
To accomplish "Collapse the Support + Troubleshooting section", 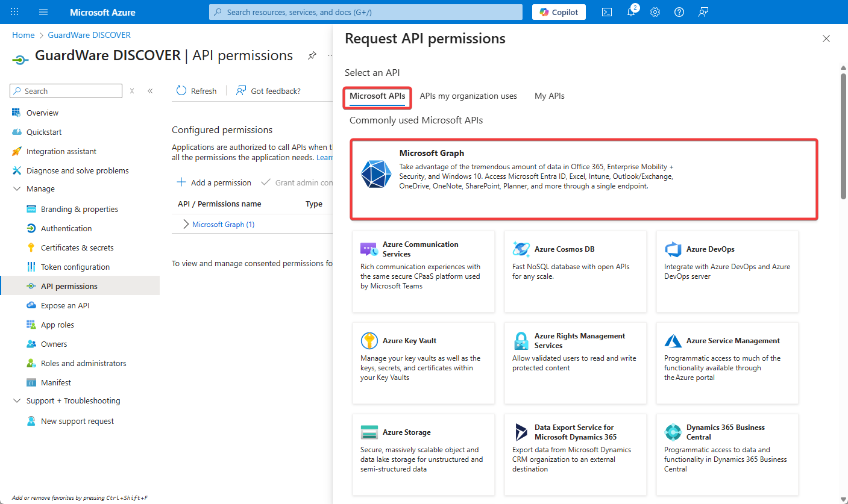I will 16,401.
